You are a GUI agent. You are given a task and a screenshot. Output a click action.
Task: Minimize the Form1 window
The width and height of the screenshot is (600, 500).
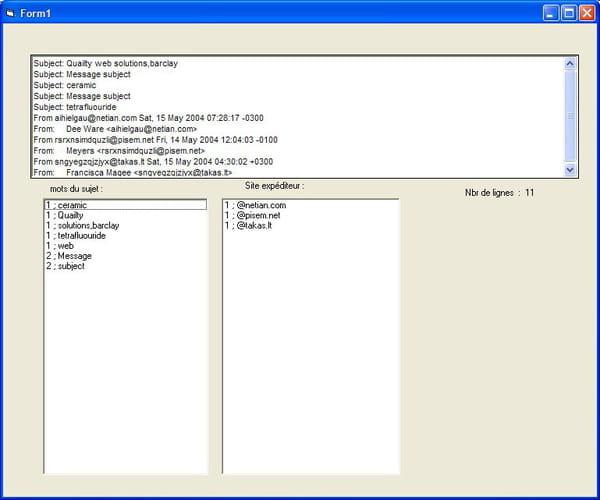point(550,12)
